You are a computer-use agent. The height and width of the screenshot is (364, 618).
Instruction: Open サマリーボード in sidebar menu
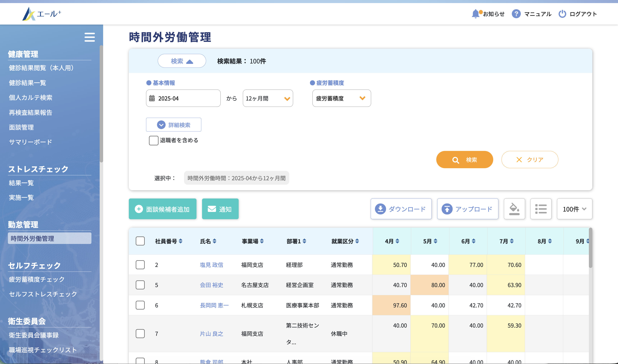coord(30,142)
